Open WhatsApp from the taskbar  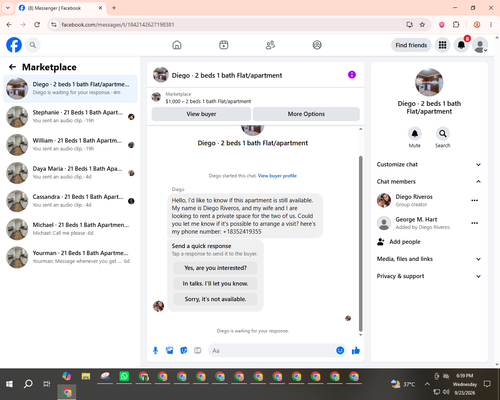(124, 376)
